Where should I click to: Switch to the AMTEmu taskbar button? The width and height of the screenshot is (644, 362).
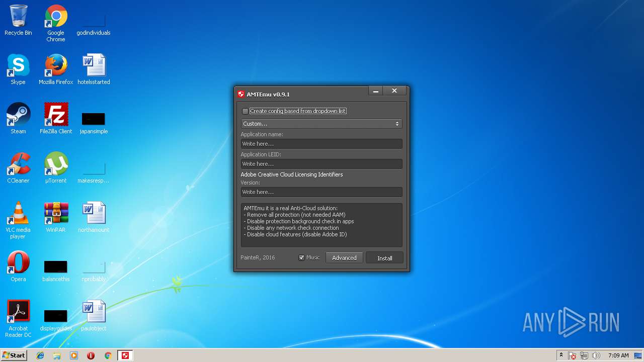pos(125,355)
